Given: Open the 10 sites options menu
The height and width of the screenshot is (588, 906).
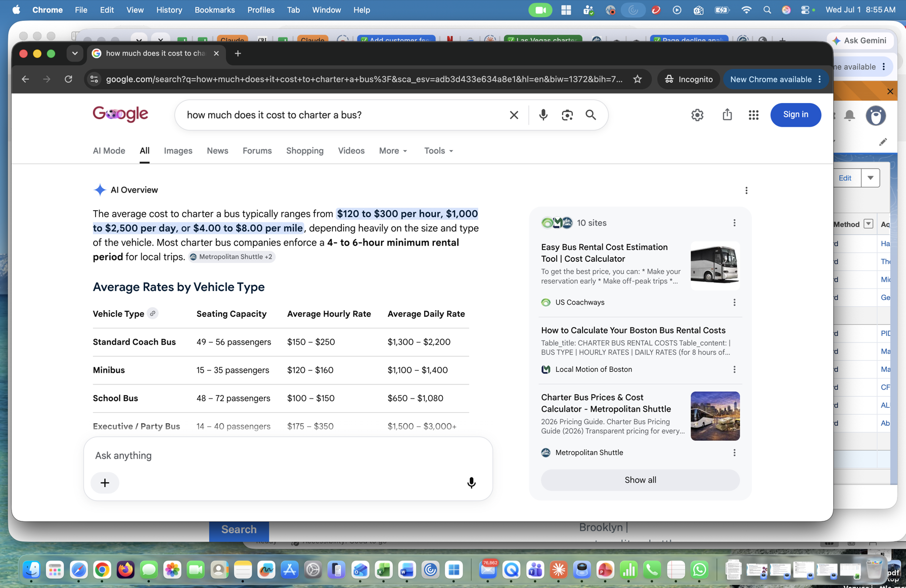Looking at the screenshot, I should pyautogui.click(x=735, y=223).
